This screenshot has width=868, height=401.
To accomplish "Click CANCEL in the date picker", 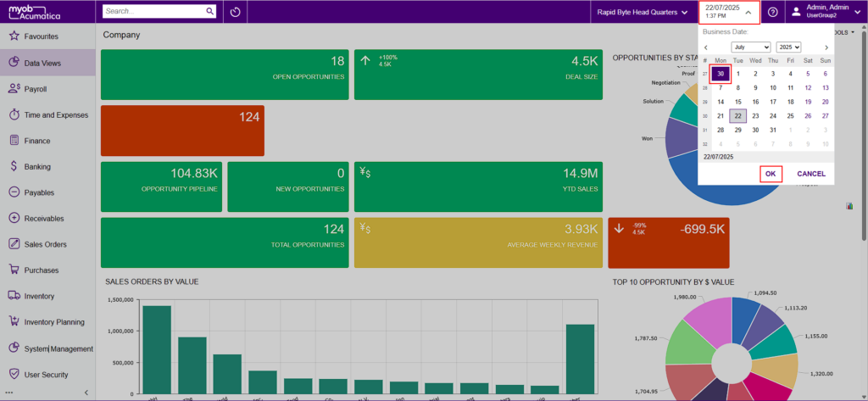I will [x=811, y=174].
